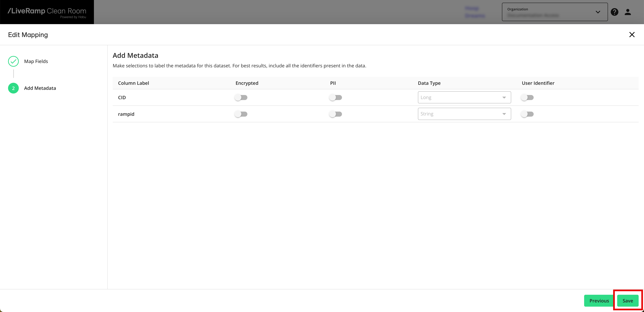The width and height of the screenshot is (644, 312).
Task: Select Add Metadata step label
Action: [x=40, y=88]
